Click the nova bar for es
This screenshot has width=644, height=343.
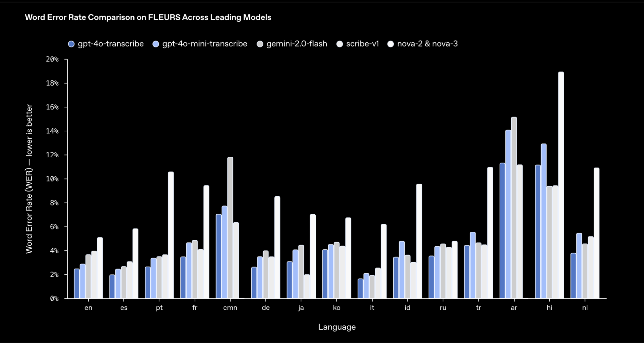[135, 264]
